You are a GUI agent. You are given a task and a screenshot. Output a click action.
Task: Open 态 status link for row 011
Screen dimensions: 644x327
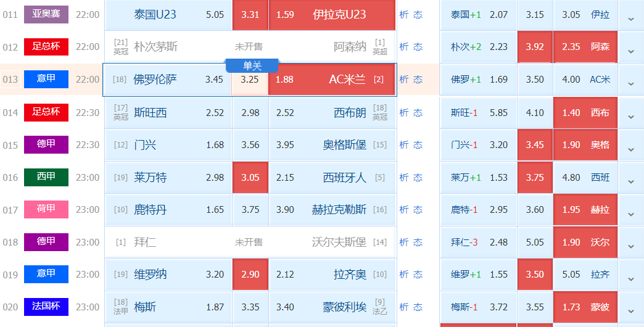tap(418, 14)
